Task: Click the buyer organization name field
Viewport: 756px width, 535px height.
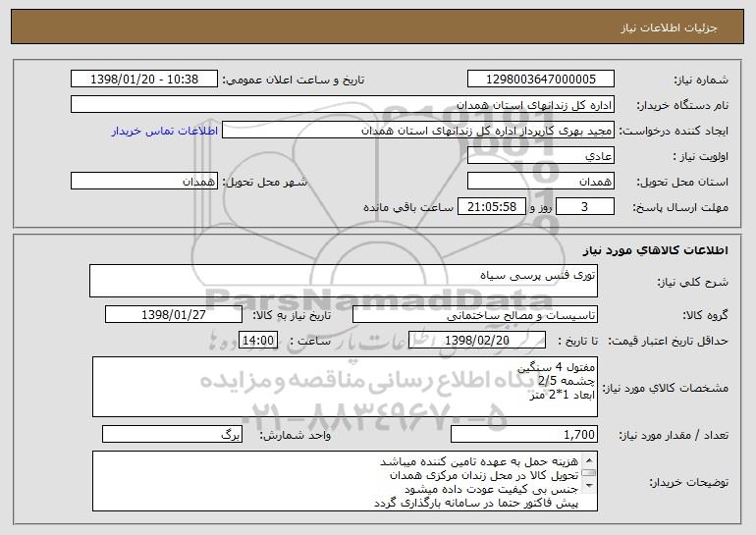Action: (x=343, y=105)
